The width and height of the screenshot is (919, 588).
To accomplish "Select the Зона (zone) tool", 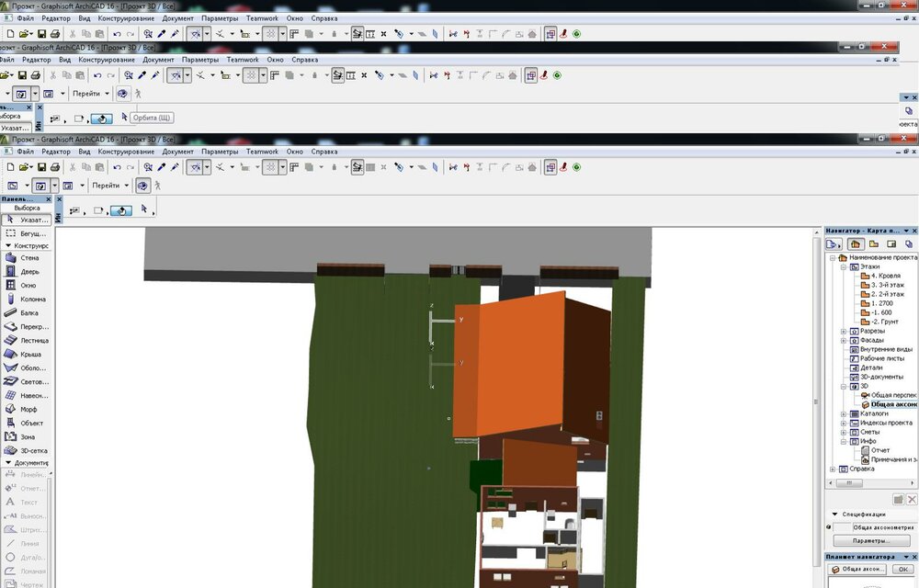I will 26,437.
